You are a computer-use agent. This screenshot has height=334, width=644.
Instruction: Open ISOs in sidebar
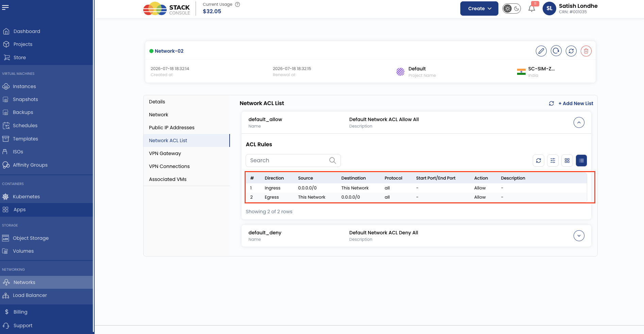pos(46,152)
